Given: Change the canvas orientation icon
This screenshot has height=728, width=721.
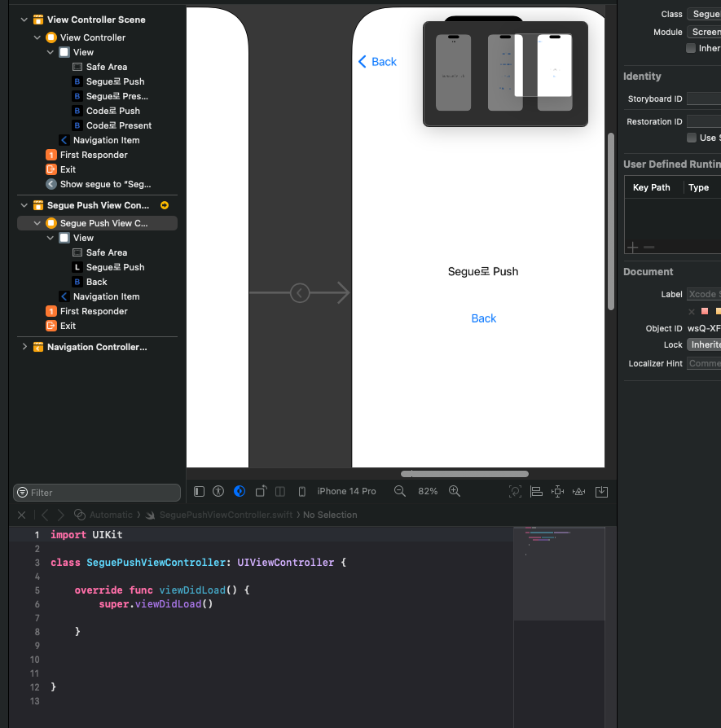Looking at the screenshot, I should 261,491.
